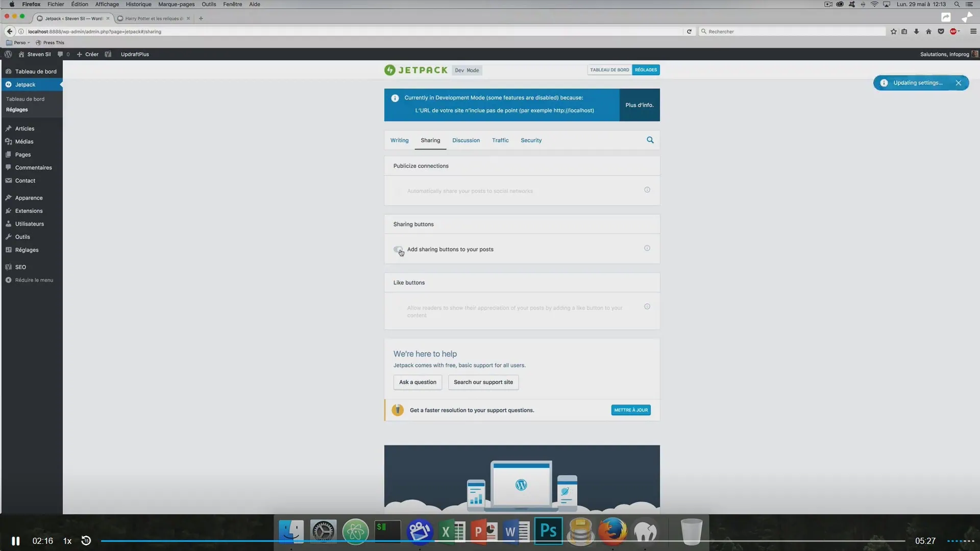Click the Firefox home icon
The image size is (980, 551).
pyautogui.click(x=928, y=32)
